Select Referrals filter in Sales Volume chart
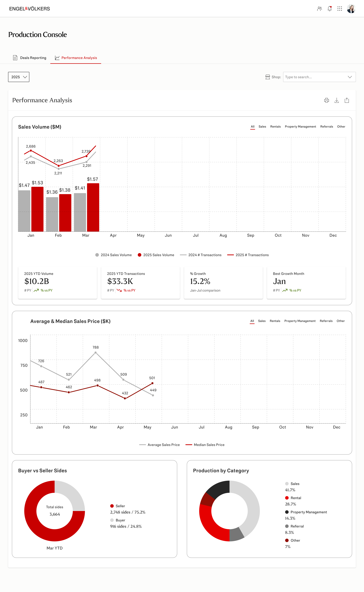This screenshot has width=364, height=592. tap(327, 127)
